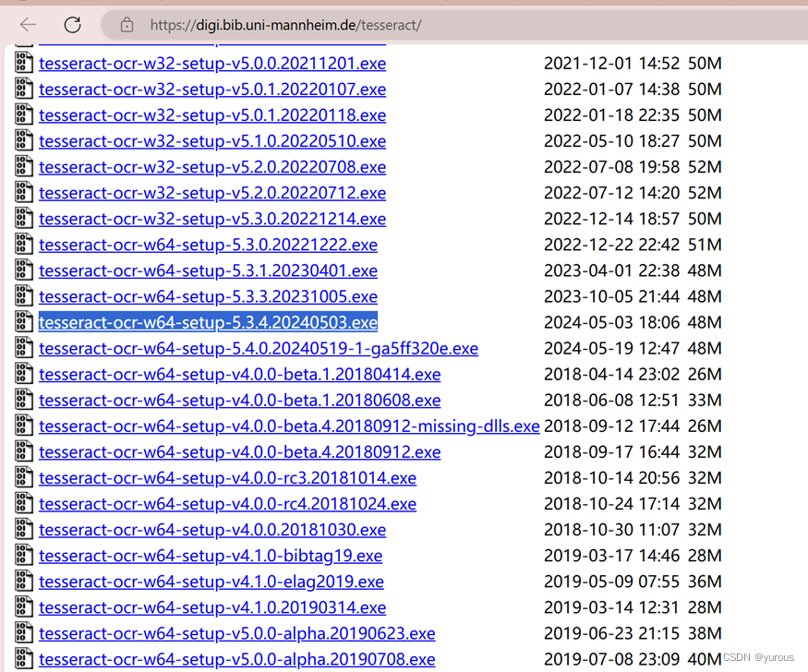This screenshot has height=672, width=808.
Task: Download tesseract-ocr-w32-setup-v5.1.0.20220510.exe
Action: [212, 141]
